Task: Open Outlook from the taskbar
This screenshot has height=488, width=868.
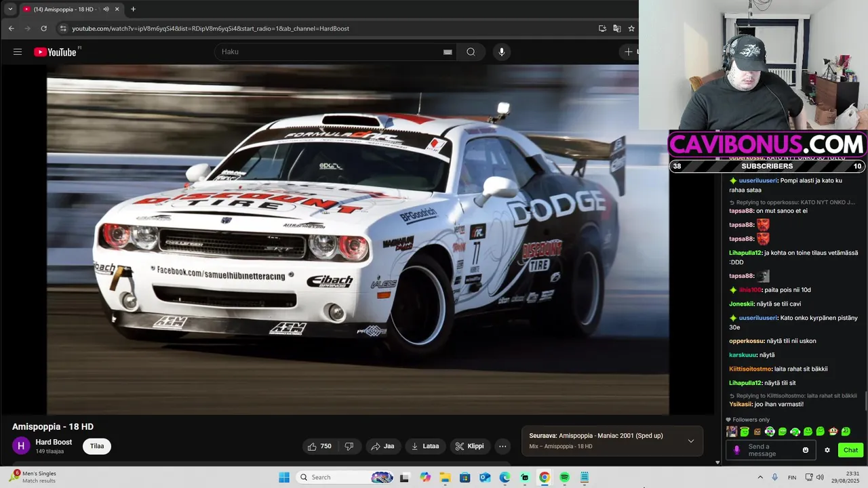Action: tap(485, 477)
